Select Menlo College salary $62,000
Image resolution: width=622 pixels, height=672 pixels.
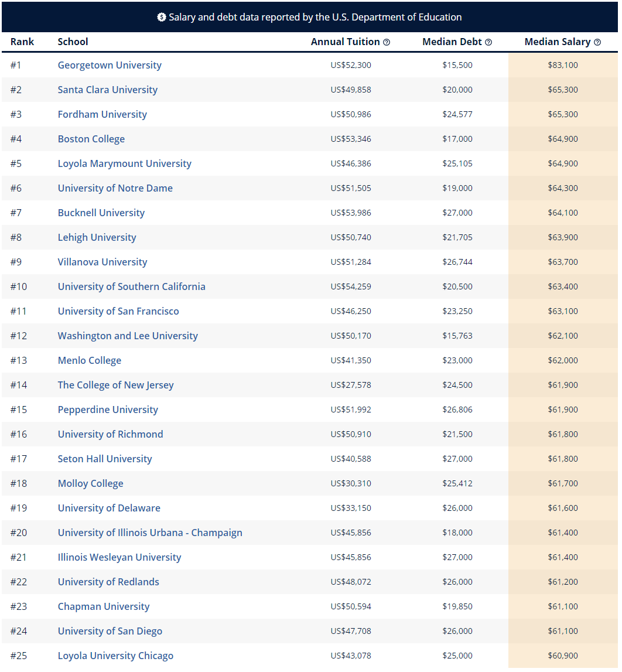pos(562,360)
